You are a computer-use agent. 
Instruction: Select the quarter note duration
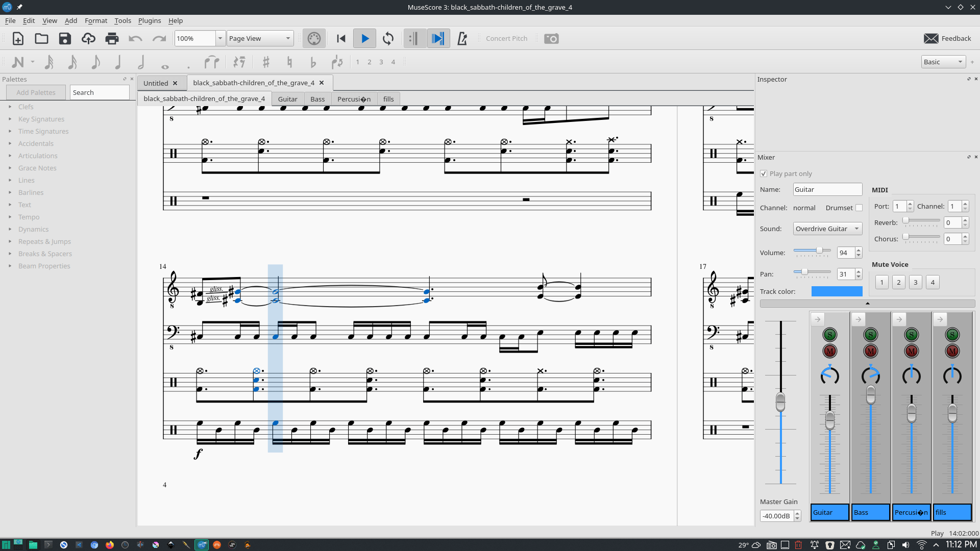point(118,62)
